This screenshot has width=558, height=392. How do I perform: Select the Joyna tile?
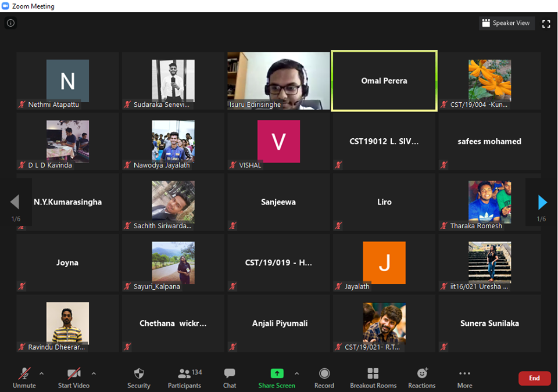click(67, 263)
